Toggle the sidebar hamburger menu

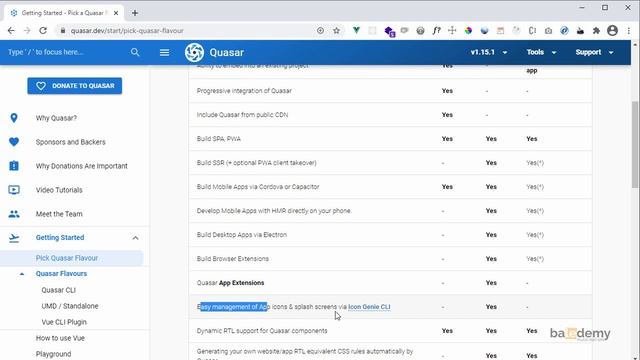[164, 52]
